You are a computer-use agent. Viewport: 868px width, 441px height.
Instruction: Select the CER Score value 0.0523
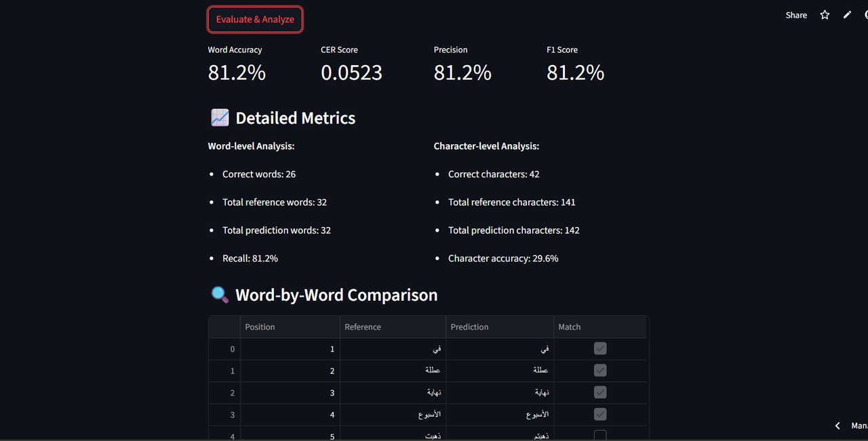(x=351, y=72)
